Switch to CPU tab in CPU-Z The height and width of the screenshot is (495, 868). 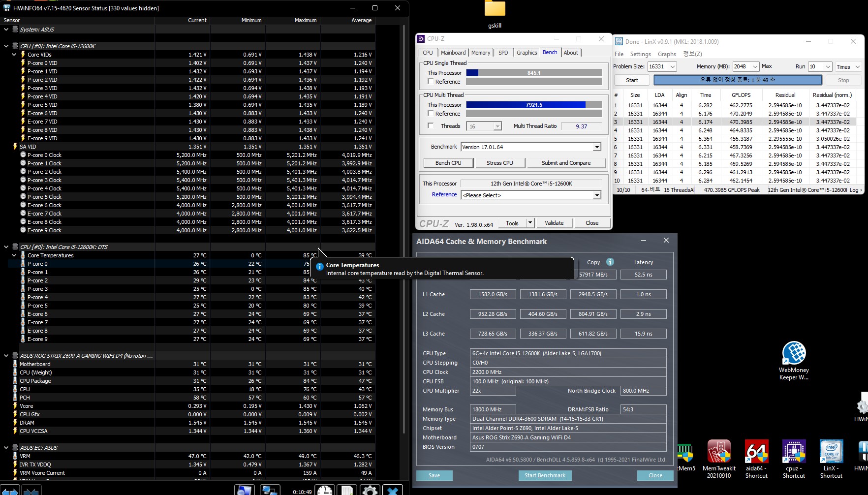coord(428,53)
